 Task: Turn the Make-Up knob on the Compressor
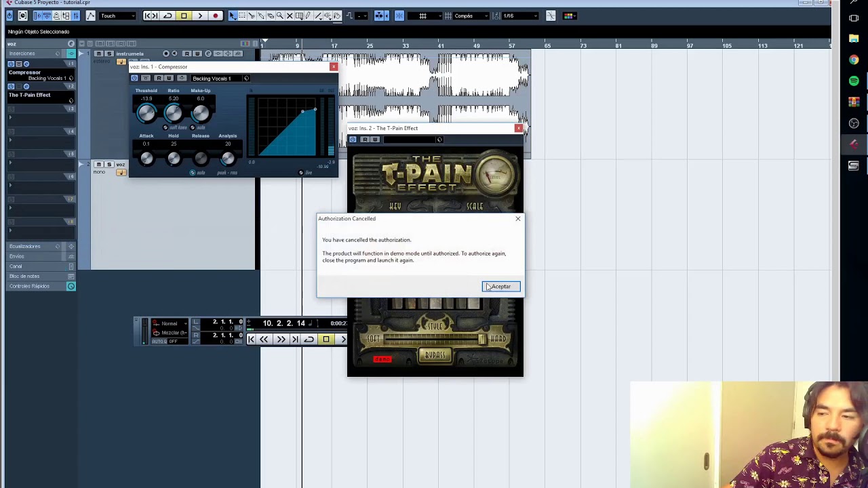201,113
